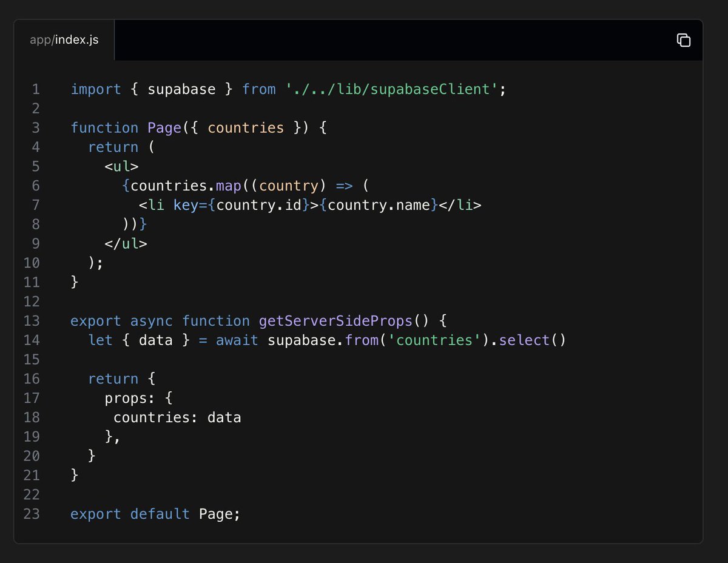Click the await keyword on line 14
The image size is (728, 563).
[237, 340]
